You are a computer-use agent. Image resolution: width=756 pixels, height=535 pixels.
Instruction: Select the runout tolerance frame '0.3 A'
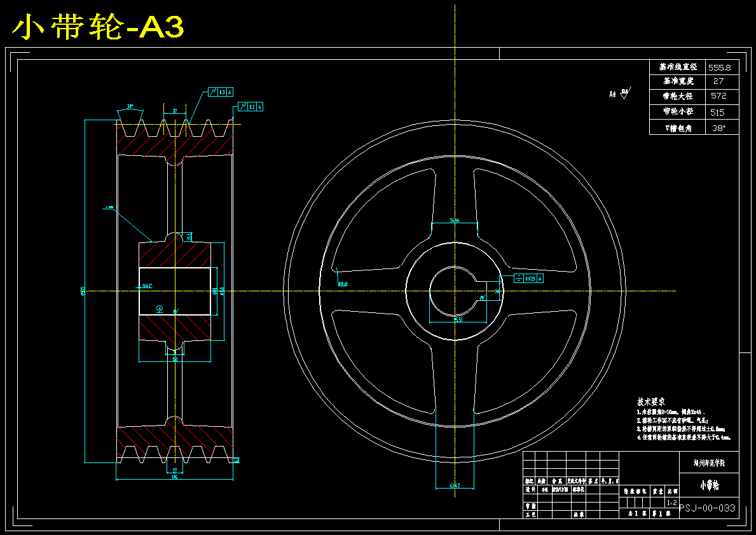[221, 92]
